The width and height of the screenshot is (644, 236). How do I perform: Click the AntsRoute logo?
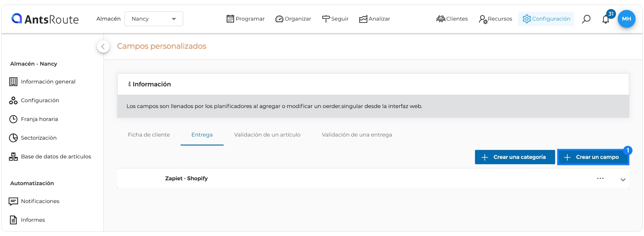click(45, 19)
